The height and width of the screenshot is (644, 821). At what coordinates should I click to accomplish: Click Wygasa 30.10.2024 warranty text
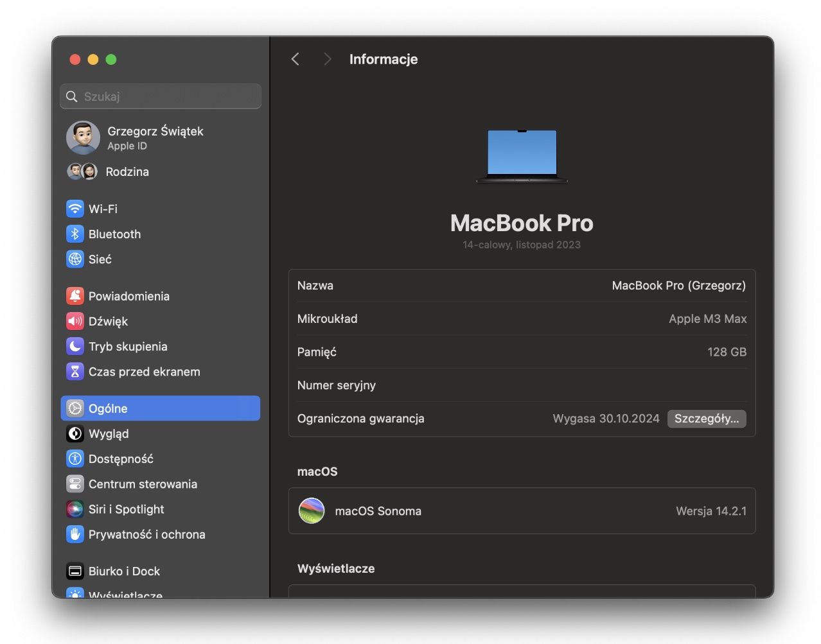[x=606, y=419]
